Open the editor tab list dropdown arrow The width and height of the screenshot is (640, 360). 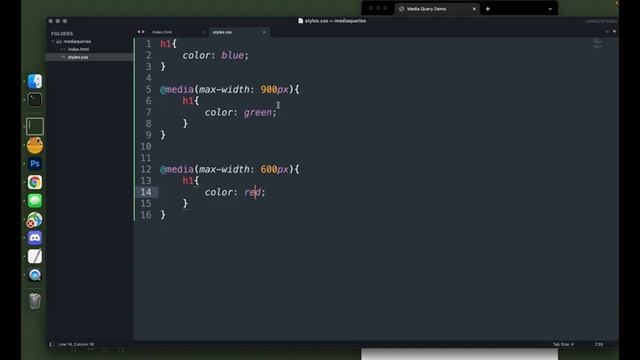(x=614, y=31)
